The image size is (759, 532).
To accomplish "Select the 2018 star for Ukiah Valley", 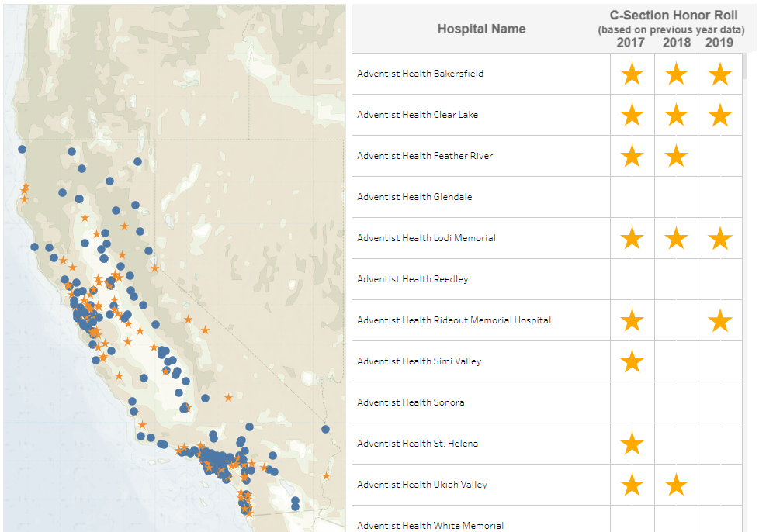I will (x=676, y=485).
